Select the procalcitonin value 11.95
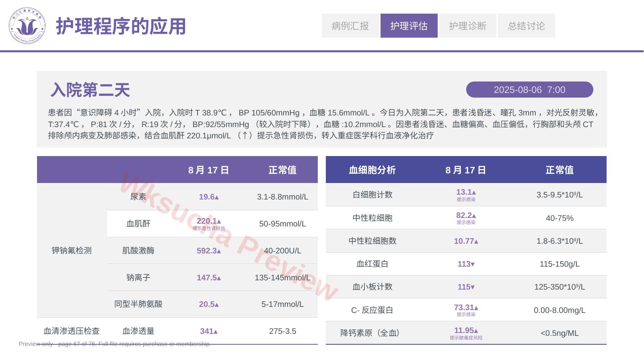 tap(466, 331)
